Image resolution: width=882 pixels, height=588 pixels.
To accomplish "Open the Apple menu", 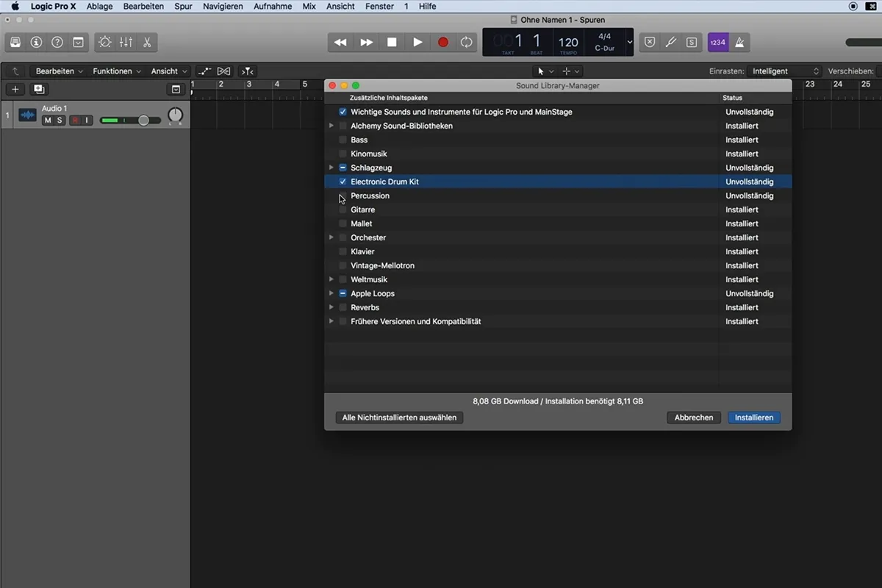I will pos(15,6).
